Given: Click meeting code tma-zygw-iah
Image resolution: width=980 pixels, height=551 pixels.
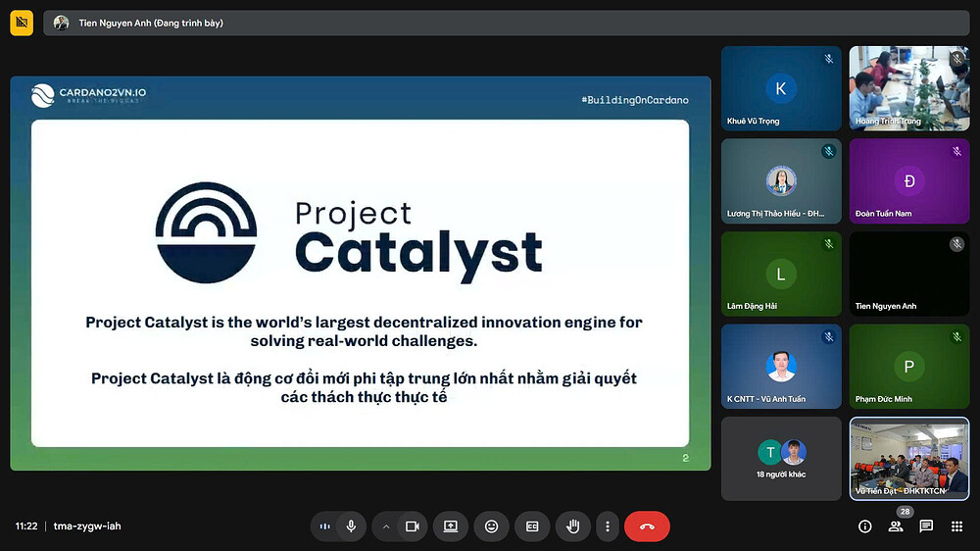Looking at the screenshot, I should click(x=87, y=526).
